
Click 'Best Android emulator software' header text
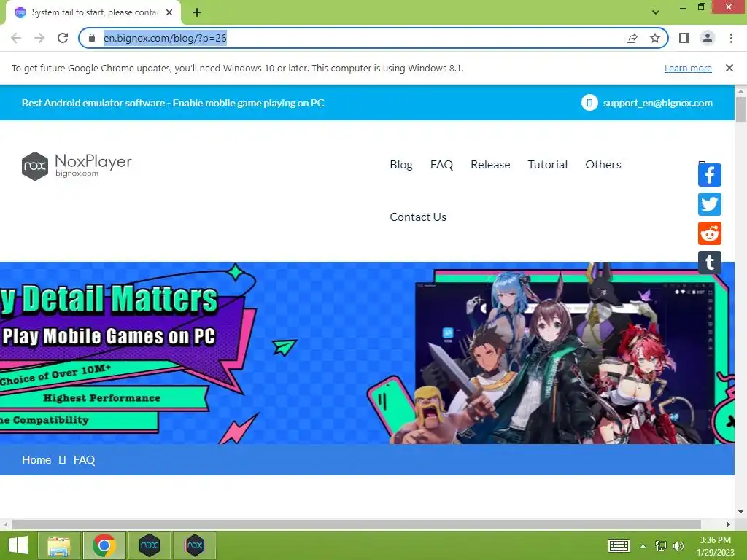173,103
